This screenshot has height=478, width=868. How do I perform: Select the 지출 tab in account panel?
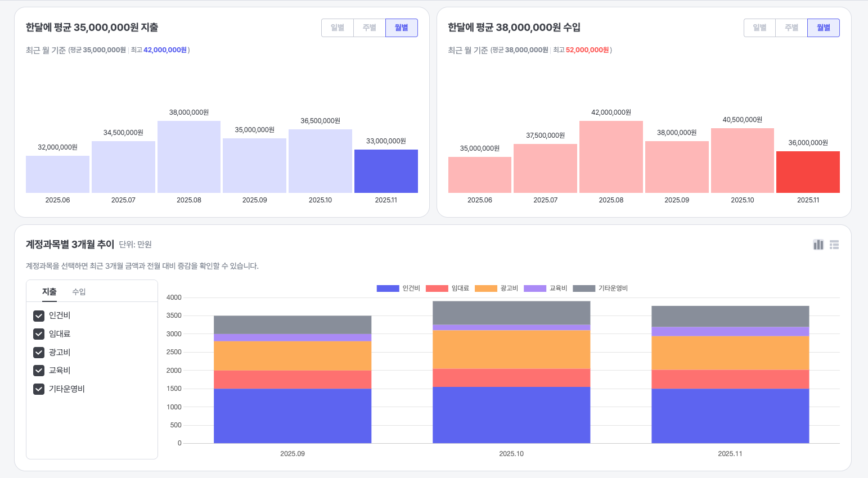pyautogui.click(x=50, y=292)
